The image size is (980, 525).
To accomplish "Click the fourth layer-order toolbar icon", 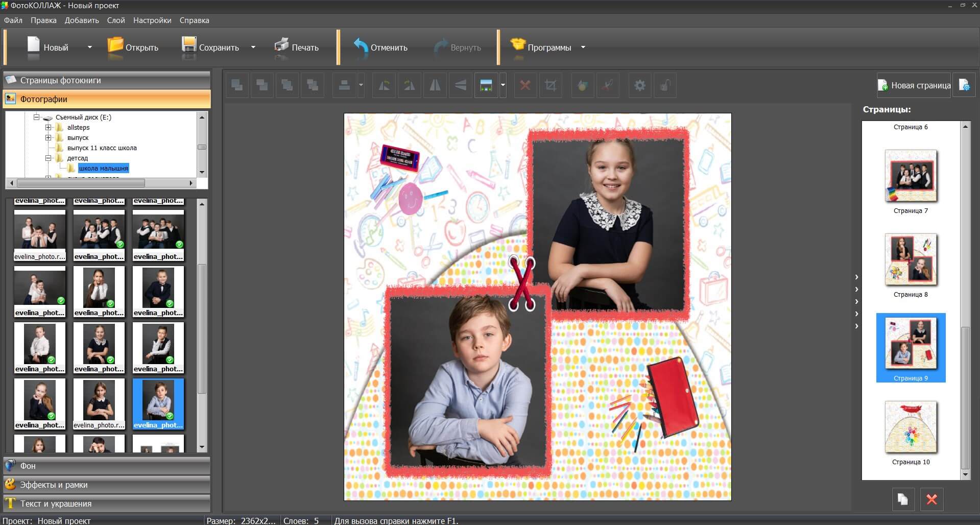I will pyautogui.click(x=312, y=85).
